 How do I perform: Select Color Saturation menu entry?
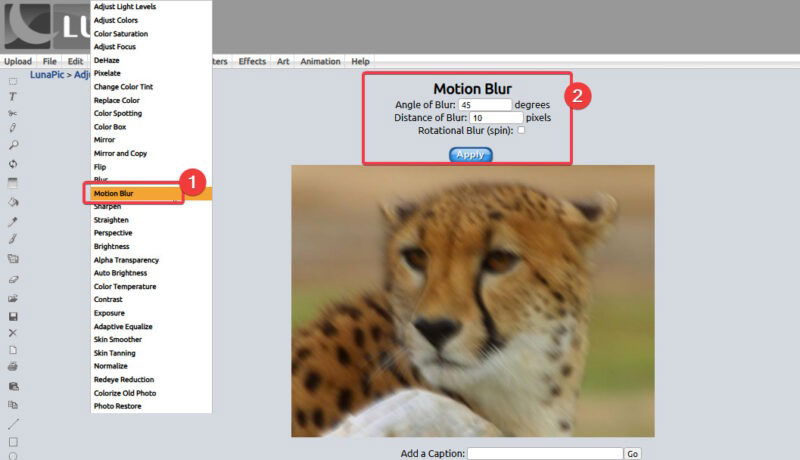tap(120, 33)
